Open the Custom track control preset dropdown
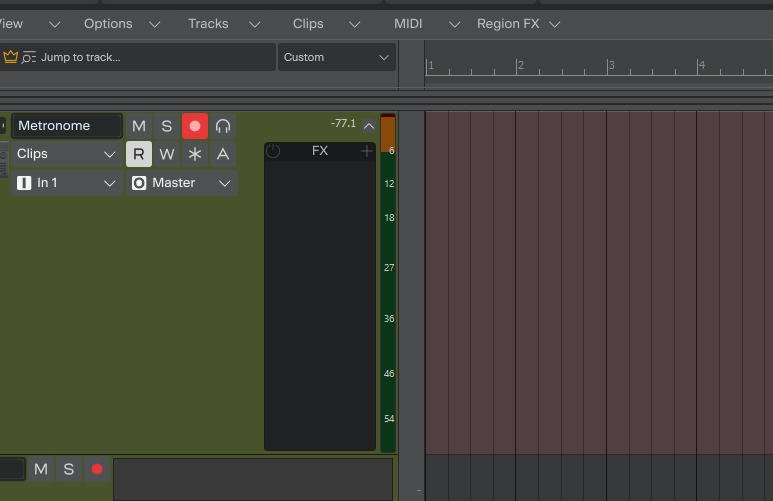Image resolution: width=773 pixels, height=501 pixels. [x=336, y=57]
